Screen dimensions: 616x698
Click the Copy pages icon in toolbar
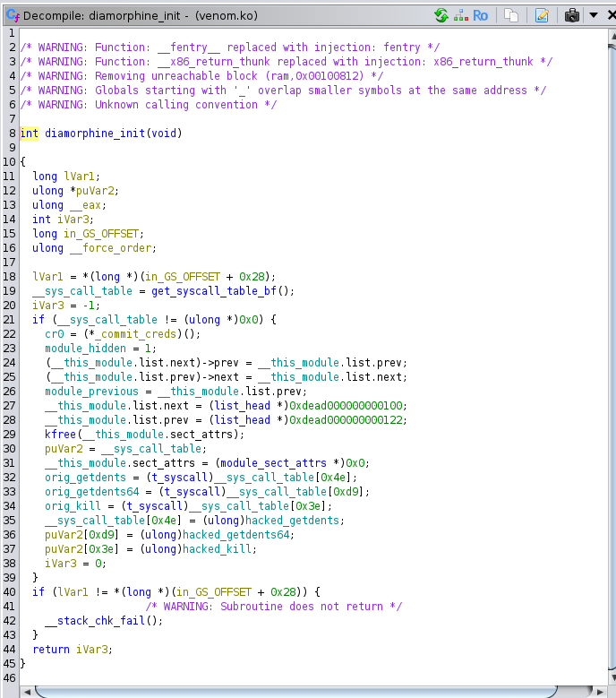tap(511, 16)
